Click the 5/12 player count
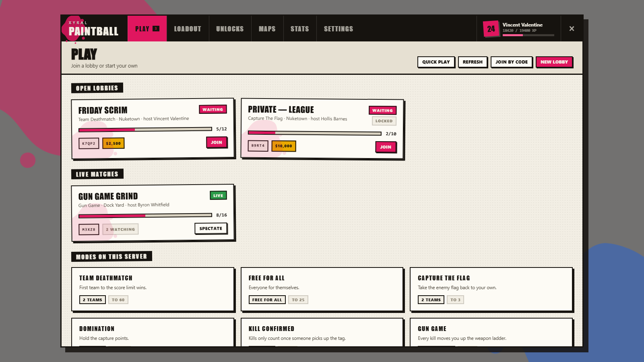Image resolution: width=644 pixels, height=362 pixels. coord(221,129)
